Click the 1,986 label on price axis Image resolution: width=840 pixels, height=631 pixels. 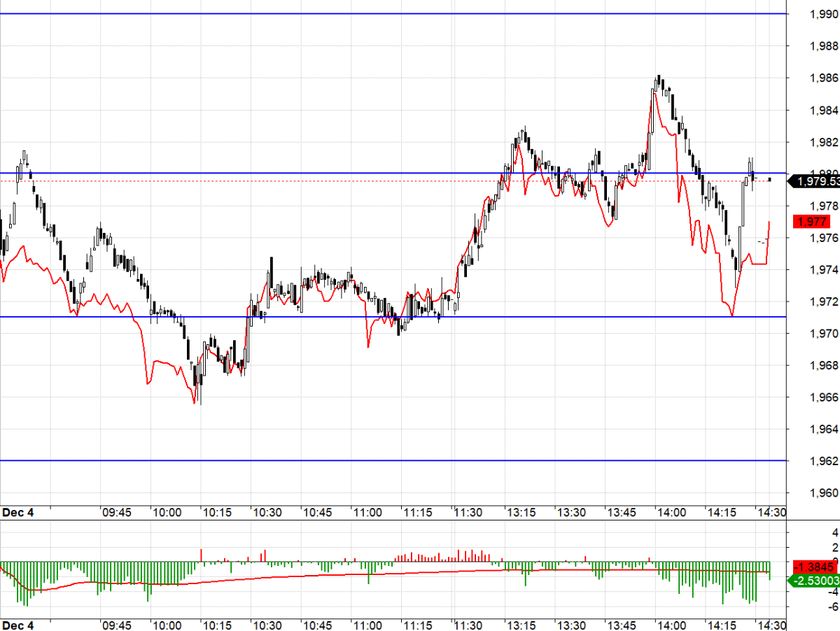(x=823, y=78)
